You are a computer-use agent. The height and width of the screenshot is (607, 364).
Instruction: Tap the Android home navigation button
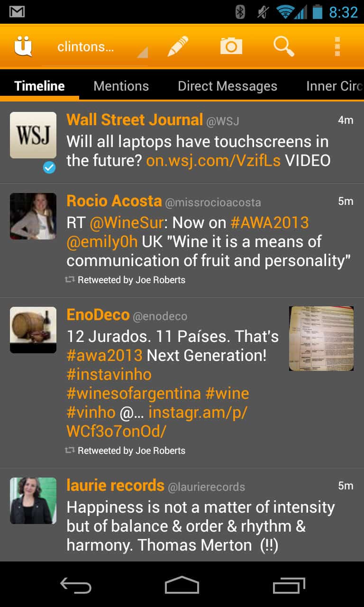(182, 586)
